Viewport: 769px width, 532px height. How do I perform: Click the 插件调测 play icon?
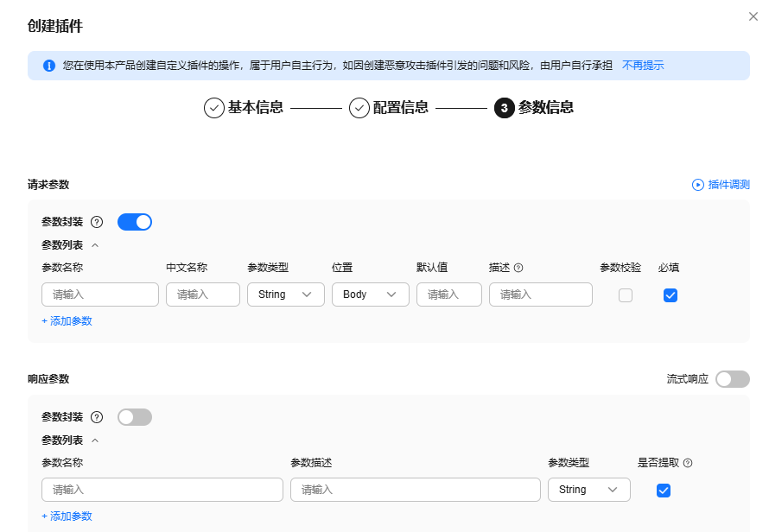pos(698,185)
